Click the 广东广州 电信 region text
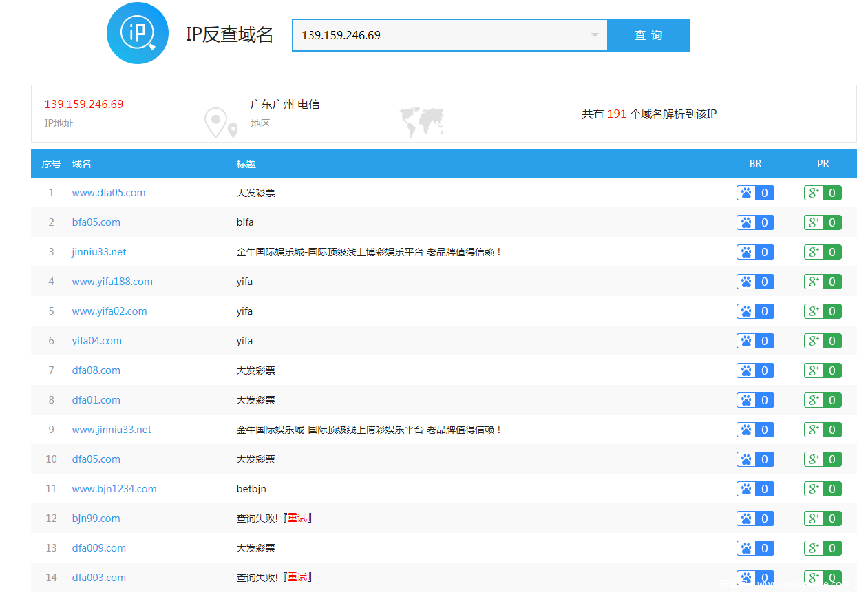This screenshot has width=868, height=597. tap(285, 105)
